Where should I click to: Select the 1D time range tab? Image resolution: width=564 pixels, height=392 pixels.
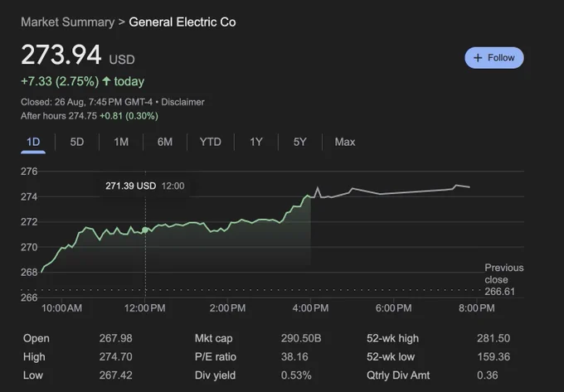[x=33, y=142]
